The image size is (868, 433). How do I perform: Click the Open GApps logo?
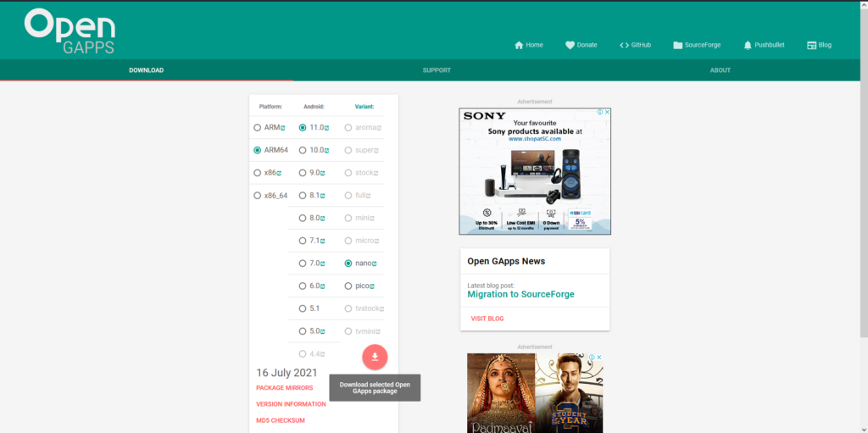70,31
